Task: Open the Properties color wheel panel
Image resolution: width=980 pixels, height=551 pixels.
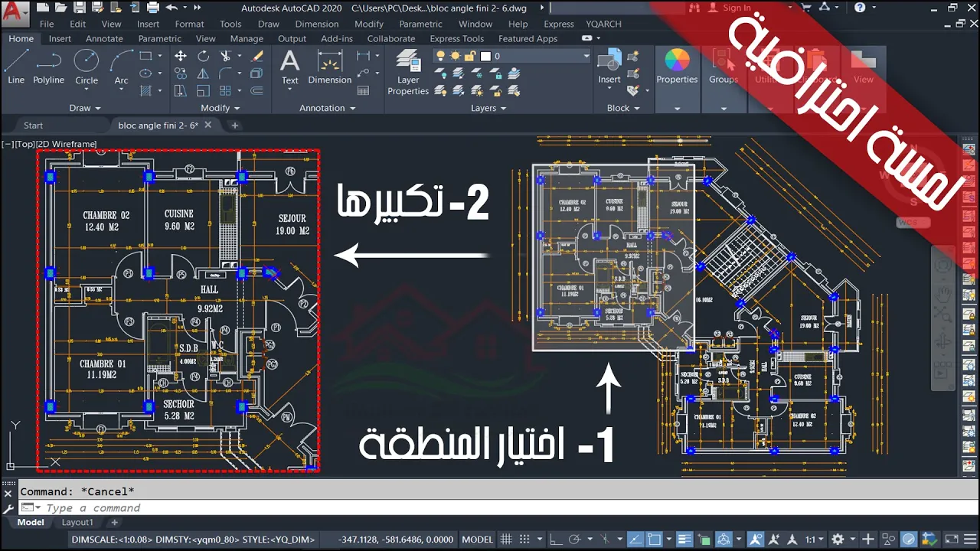Action: point(677,67)
